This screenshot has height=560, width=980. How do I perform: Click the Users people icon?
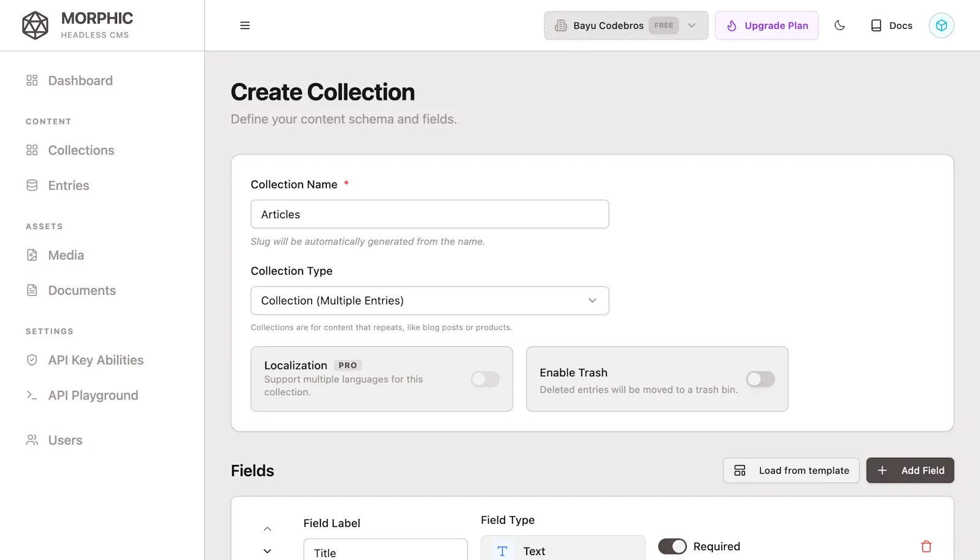click(32, 440)
